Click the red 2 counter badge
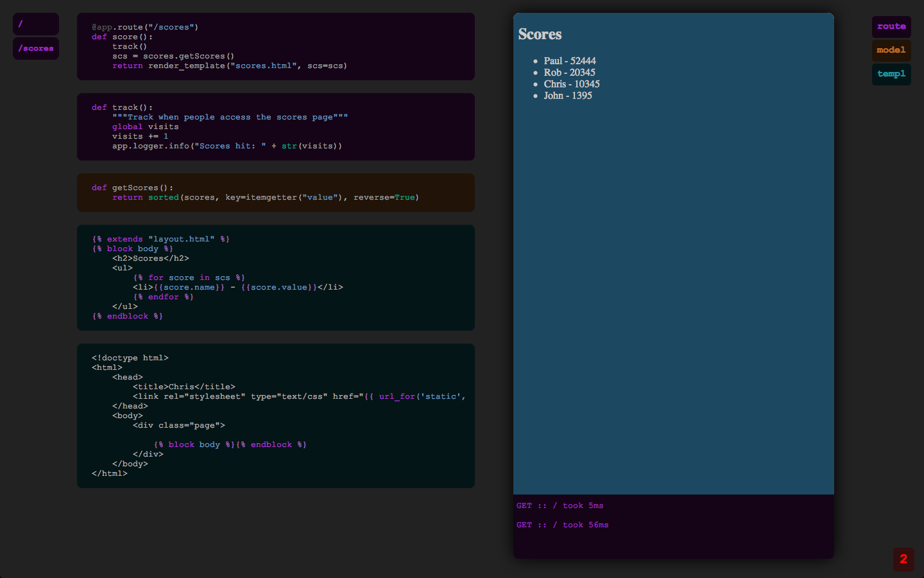 pos(903,559)
